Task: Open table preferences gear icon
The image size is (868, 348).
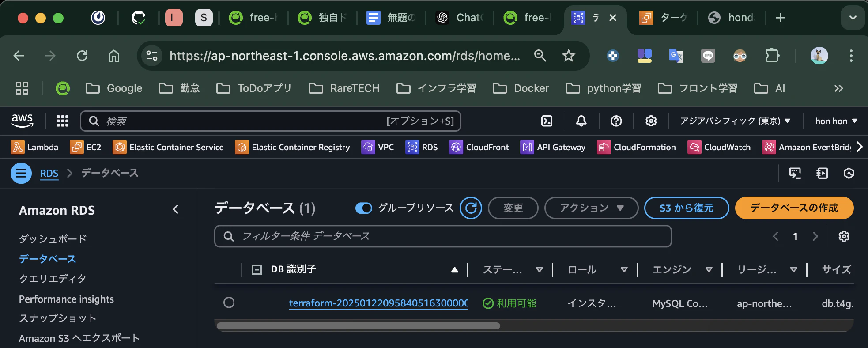Action: click(844, 236)
